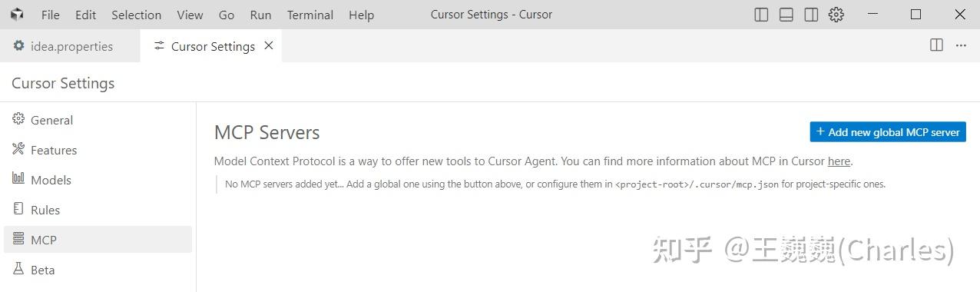Click the split editor icon
980x292 pixels.
point(936,45)
